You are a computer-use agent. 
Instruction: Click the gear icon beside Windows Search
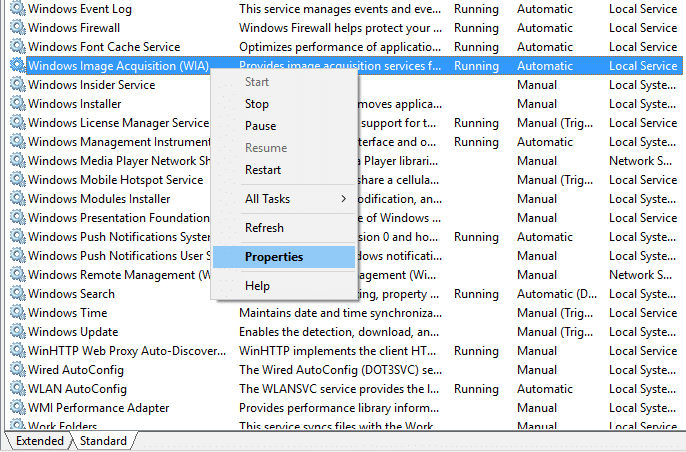[x=18, y=294]
